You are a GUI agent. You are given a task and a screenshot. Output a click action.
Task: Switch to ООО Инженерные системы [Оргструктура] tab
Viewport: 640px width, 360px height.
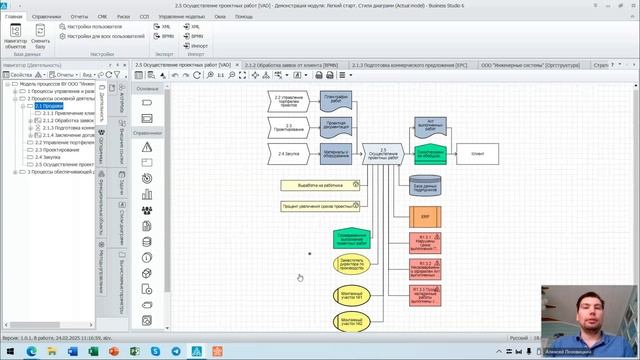(x=530, y=65)
